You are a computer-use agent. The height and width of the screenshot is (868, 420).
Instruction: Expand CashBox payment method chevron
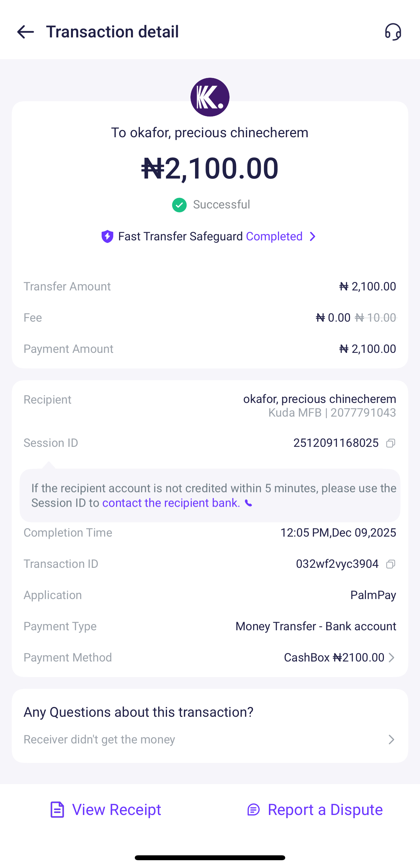[391, 657]
